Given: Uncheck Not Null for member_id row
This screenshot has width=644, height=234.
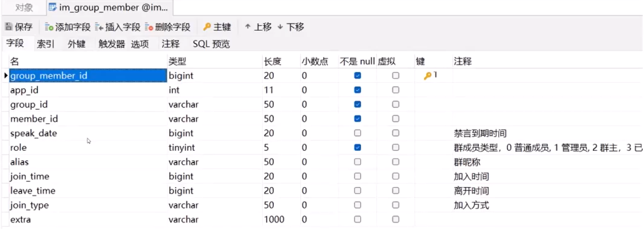Looking at the screenshot, I should tap(357, 119).
